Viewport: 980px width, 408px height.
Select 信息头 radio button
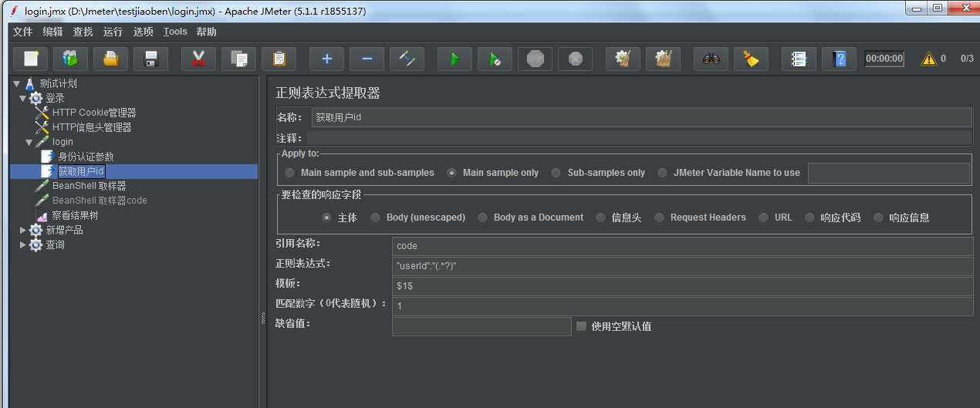click(600, 217)
